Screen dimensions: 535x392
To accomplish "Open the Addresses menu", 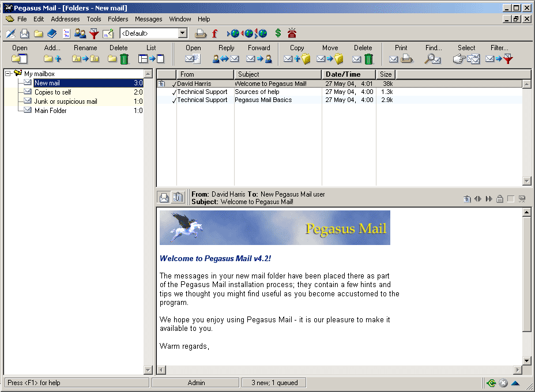I will 65,19.
